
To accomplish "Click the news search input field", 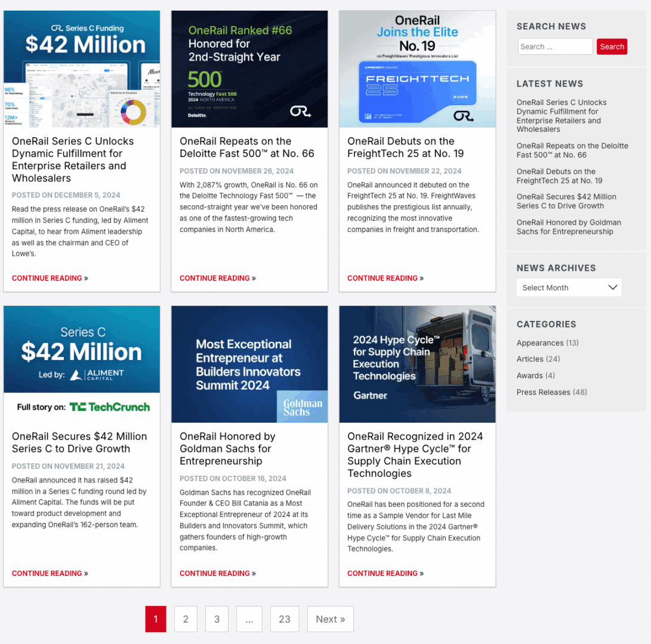I will [x=554, y=46].
